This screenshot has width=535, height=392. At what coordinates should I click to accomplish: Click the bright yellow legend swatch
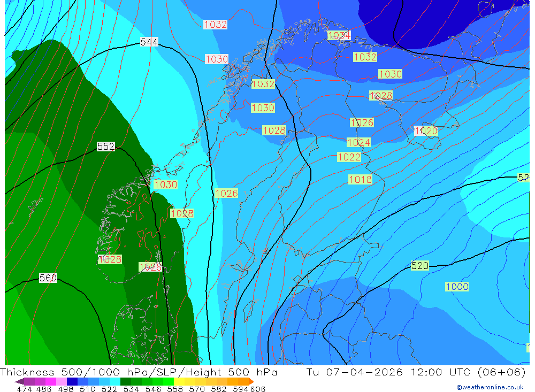pyautogui.click(x=179, y=381)
